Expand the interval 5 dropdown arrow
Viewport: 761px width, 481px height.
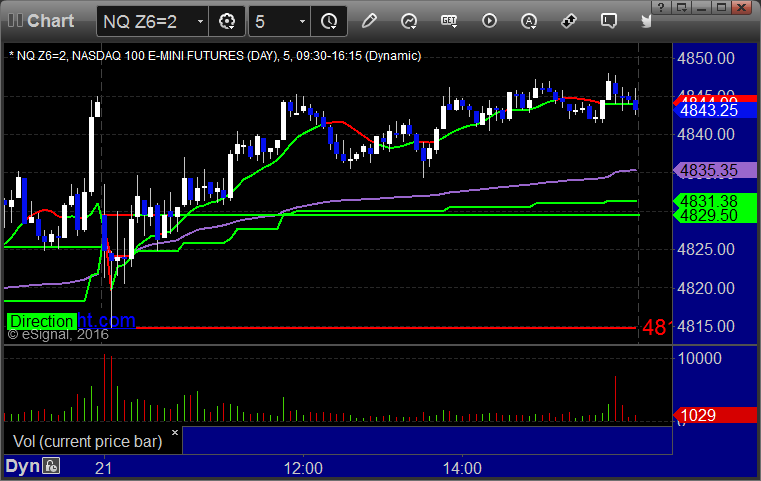pyautogui.click(x=302, y=21)
